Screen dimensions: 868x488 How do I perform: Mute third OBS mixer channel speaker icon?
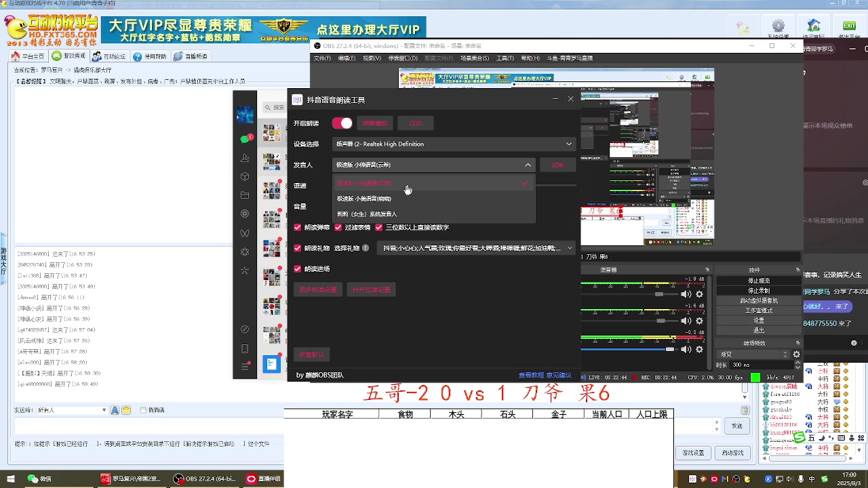click(x=686, y=350)
